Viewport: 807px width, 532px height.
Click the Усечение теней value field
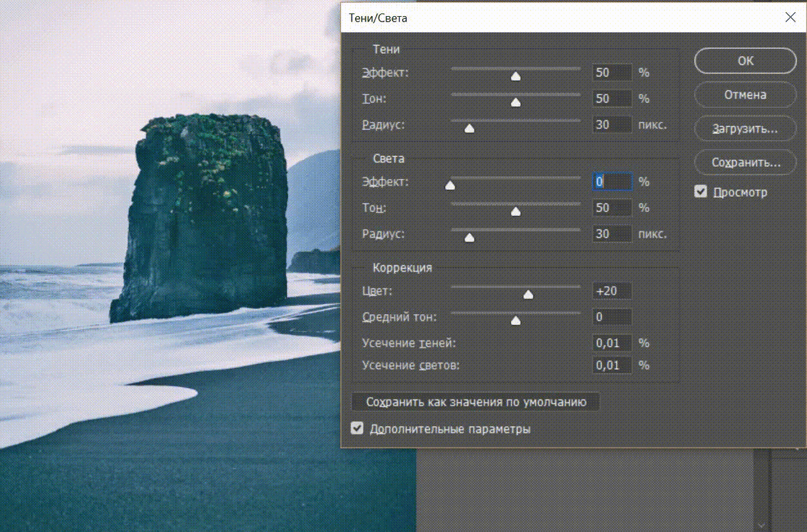point(612,343)
